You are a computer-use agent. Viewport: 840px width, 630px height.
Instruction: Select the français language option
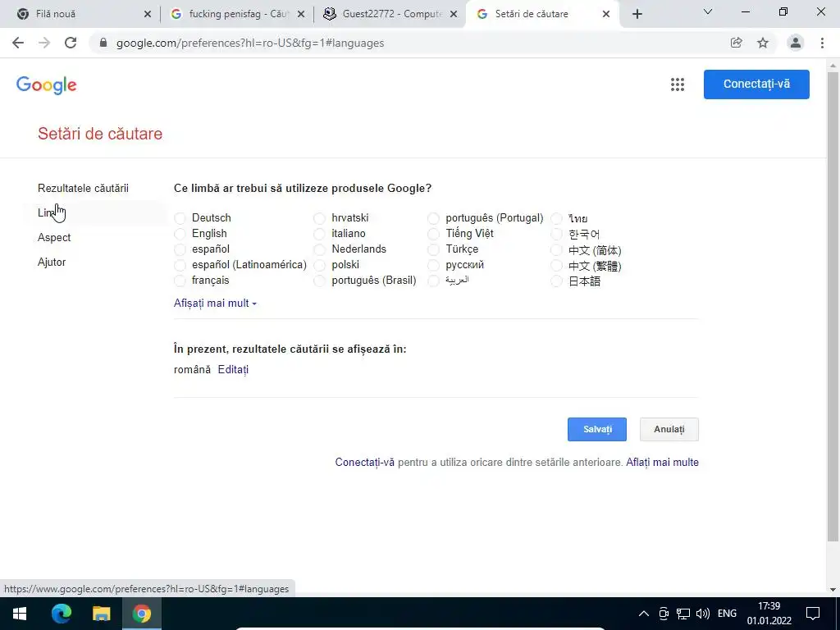tap(180, 281)
